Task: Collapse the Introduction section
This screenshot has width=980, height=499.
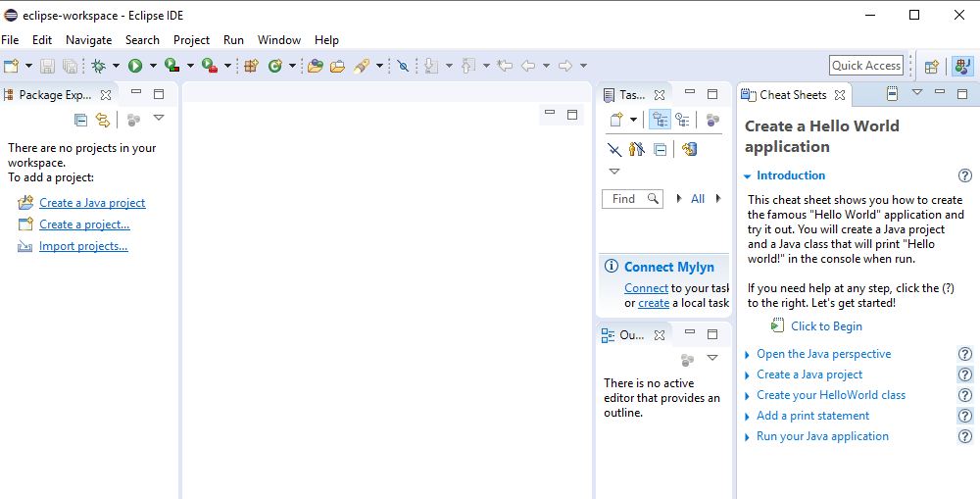Action: (x=747, y=176)
